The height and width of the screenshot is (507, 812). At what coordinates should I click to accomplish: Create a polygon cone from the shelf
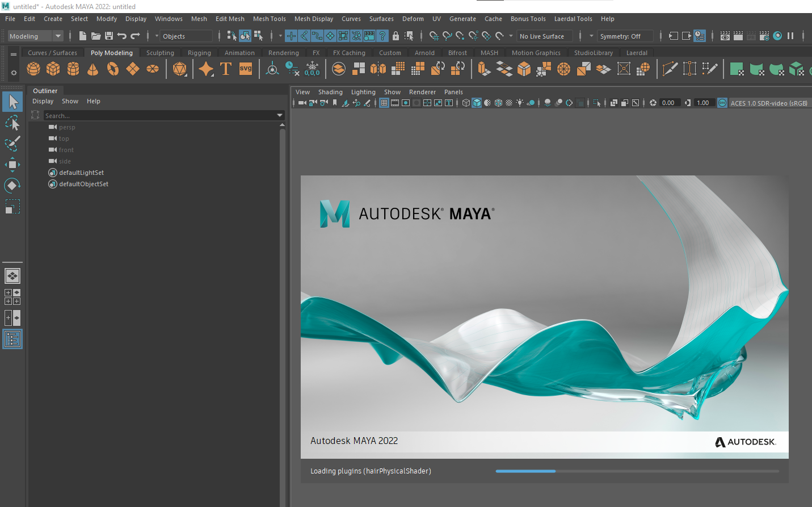click(x=92, y=69)
